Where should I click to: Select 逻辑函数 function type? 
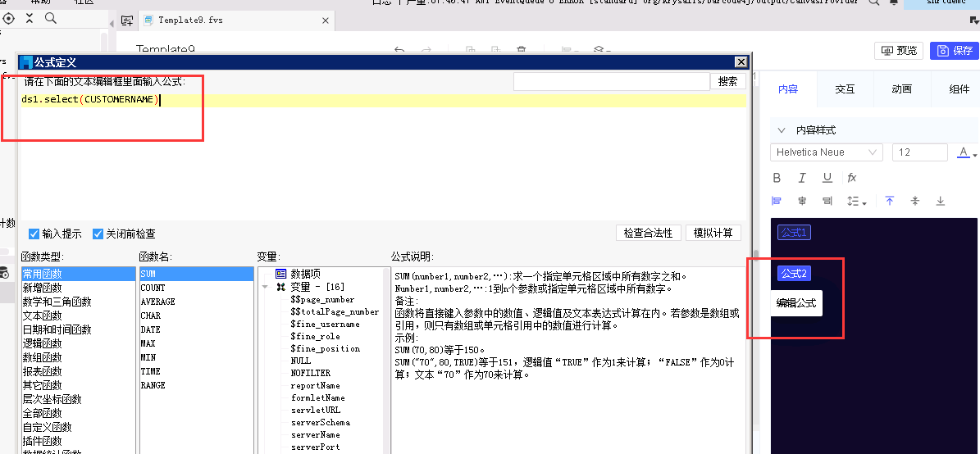click(78, 343)
